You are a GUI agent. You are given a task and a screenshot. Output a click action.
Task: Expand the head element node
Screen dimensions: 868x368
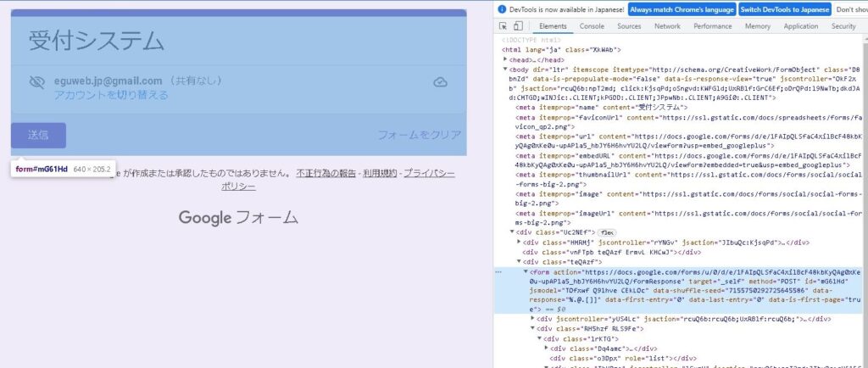click(x=505, y=60)
